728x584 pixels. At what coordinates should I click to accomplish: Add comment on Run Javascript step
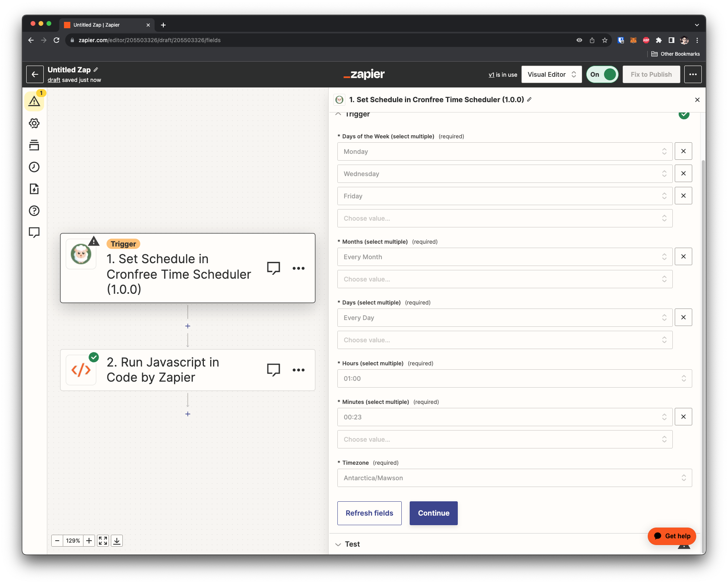coord(273,370)
